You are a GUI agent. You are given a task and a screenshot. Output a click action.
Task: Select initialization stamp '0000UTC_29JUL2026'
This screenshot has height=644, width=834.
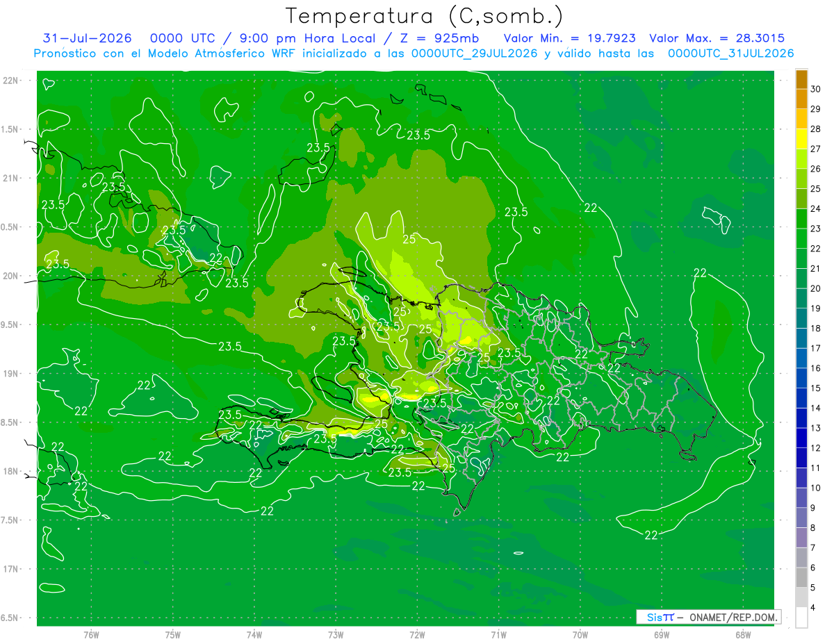point(475,53)
